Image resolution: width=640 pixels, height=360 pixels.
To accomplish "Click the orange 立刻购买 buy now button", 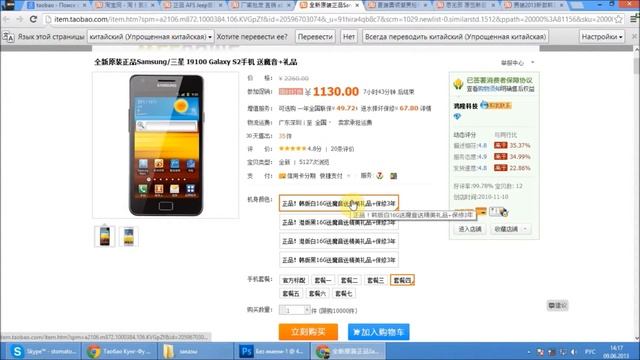I will (x=308, y=332).
